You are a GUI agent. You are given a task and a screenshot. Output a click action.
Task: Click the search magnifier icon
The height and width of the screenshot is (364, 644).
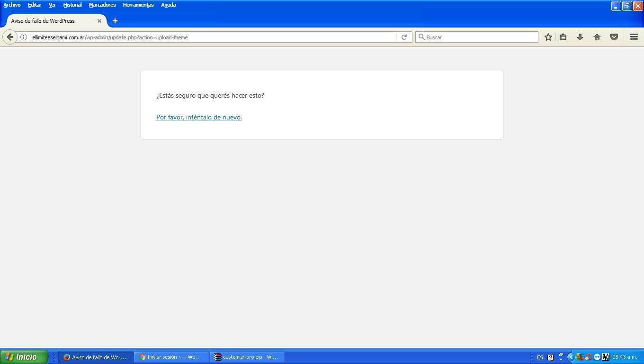(421, 37)
